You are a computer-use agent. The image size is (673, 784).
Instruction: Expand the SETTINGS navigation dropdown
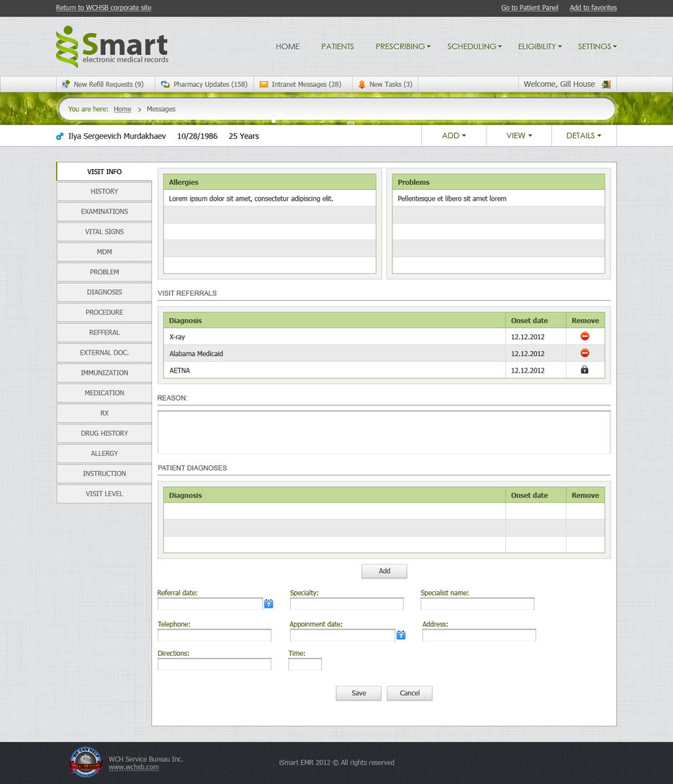pos(597,46)
